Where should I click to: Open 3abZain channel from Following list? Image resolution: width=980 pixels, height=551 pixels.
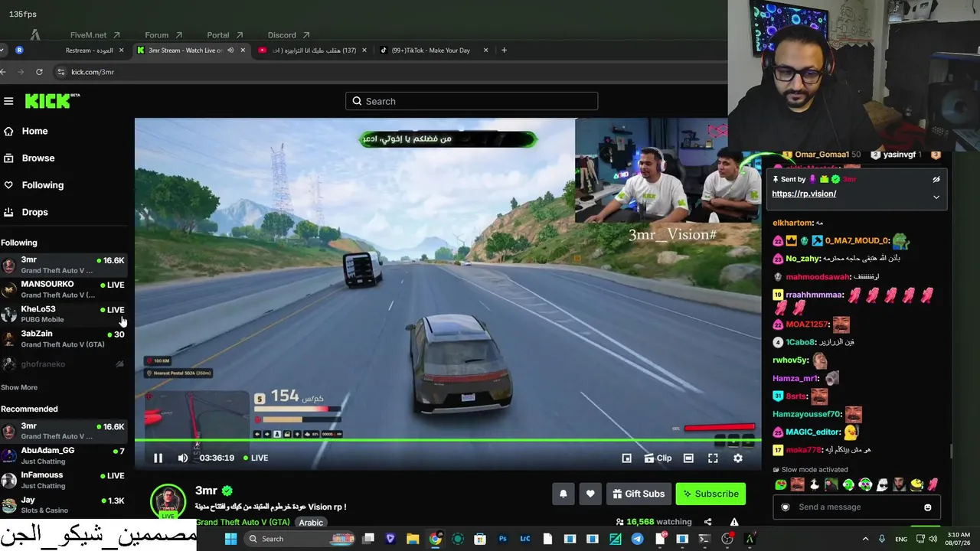[64, 339]
